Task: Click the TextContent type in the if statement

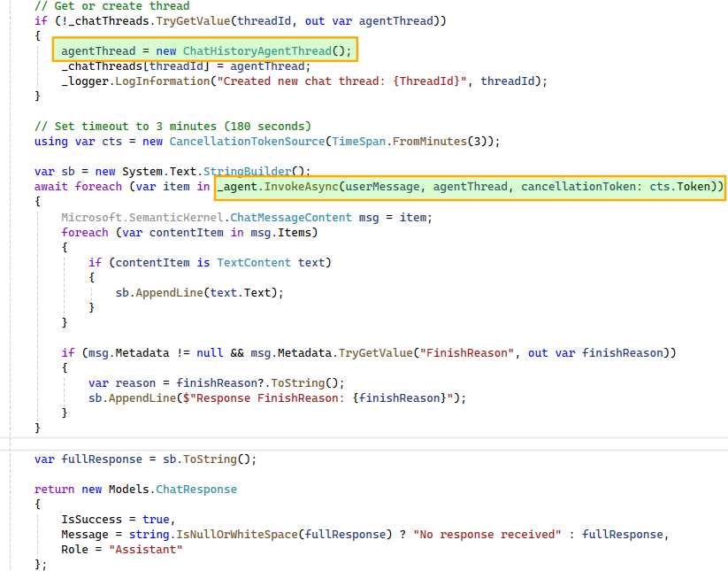Action: (250, 263)
